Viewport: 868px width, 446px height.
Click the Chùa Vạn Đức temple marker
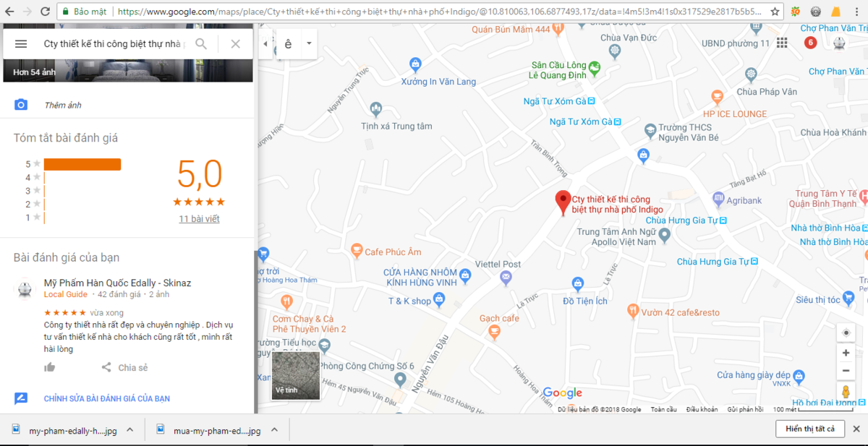(615, 51)
